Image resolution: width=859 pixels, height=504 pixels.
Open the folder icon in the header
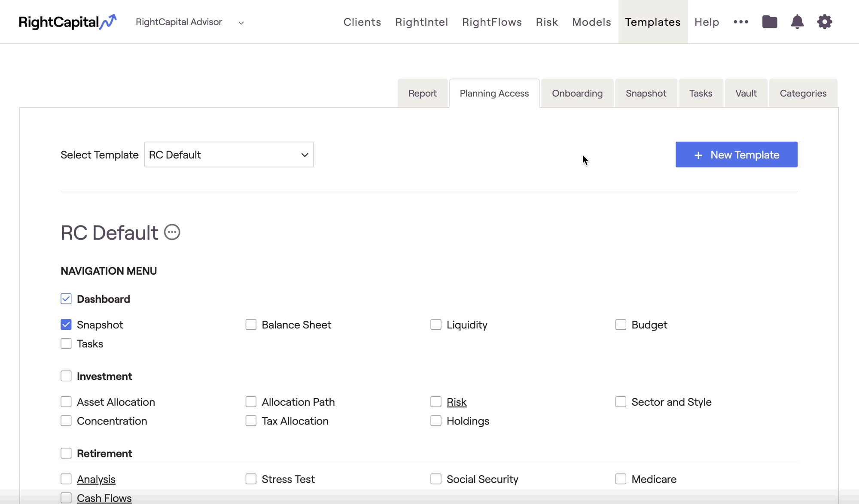tap(770, 22)
